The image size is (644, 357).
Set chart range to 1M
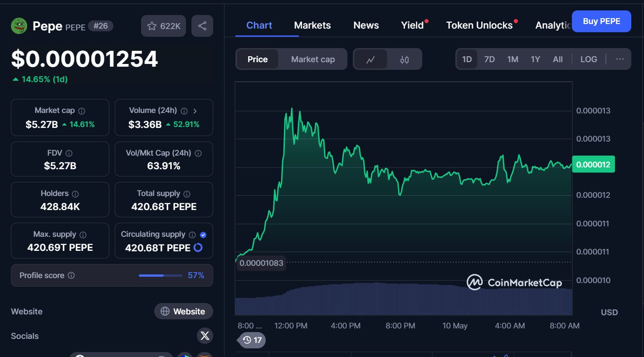512,59
